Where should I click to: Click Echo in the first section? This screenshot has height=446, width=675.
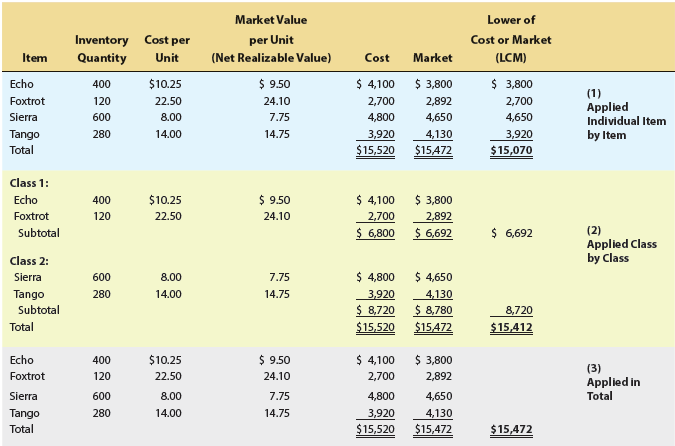pyautogui.click(x=22, y=84)
